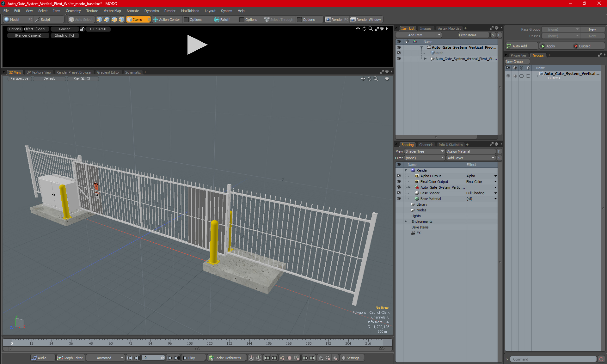
Task: Open Animated key mode dropdown
Action: 106,358
